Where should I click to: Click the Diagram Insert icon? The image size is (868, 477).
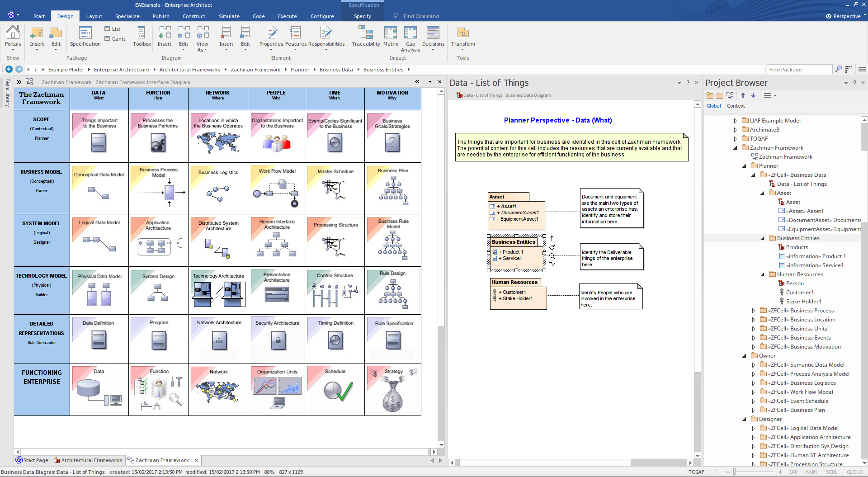point(164,36)
